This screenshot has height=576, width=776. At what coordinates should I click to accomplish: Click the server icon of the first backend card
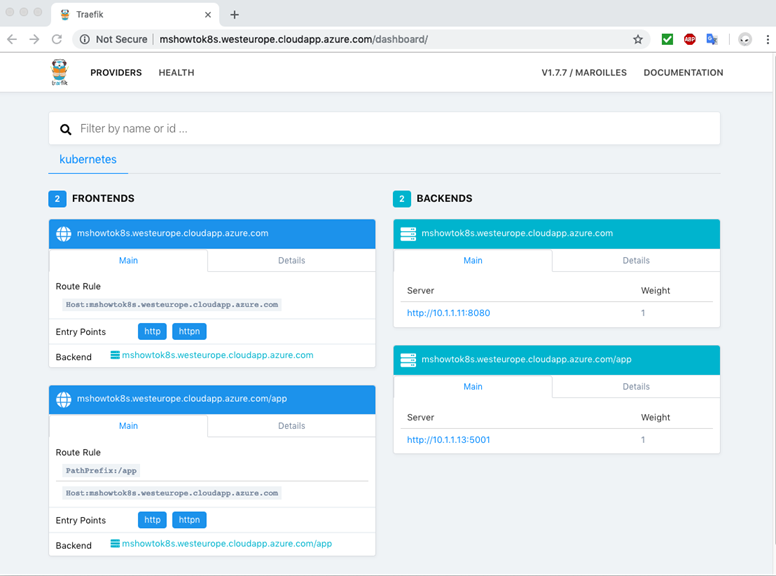pyautogui.click(x=408, y=234)
